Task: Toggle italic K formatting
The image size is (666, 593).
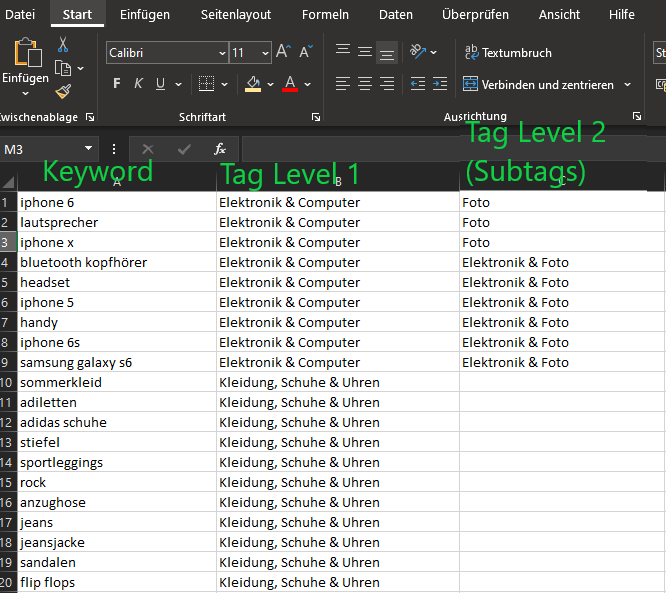Action: coord(138,84)
